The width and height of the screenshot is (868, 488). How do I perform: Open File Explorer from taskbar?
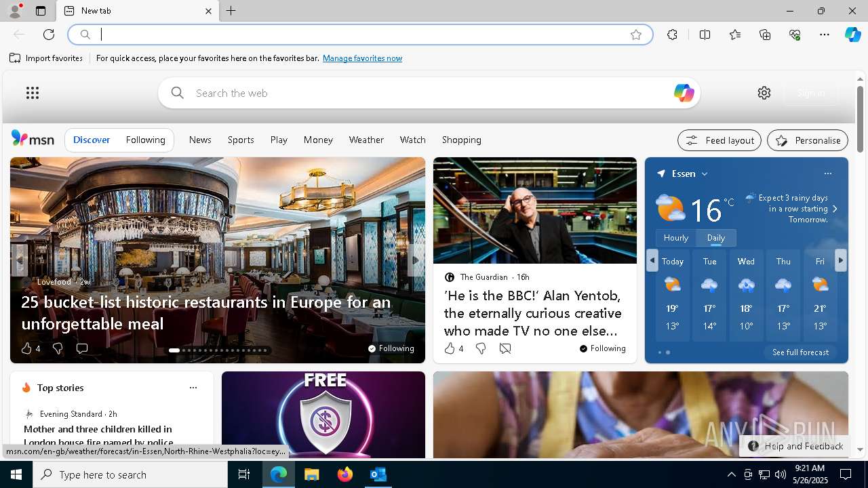point(312,474)
